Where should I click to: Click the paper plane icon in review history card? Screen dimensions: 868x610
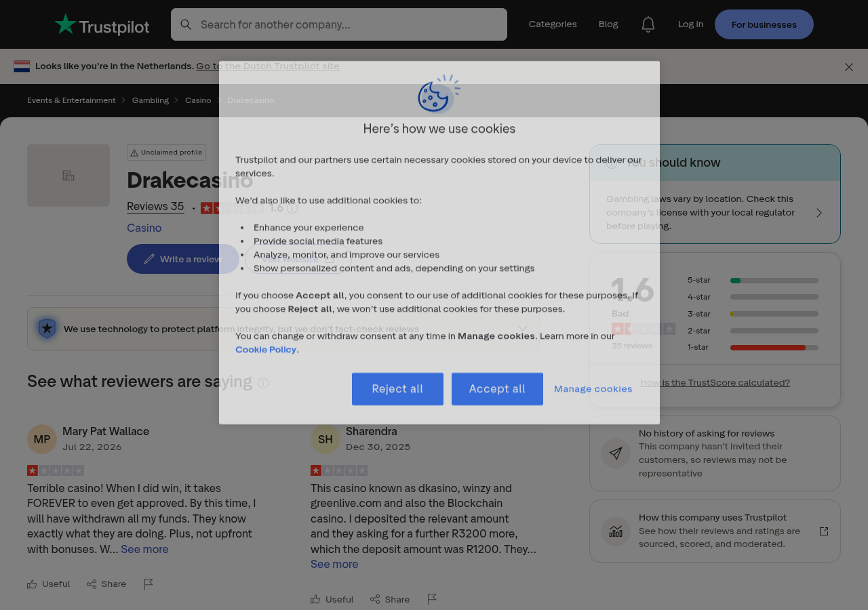616,453
